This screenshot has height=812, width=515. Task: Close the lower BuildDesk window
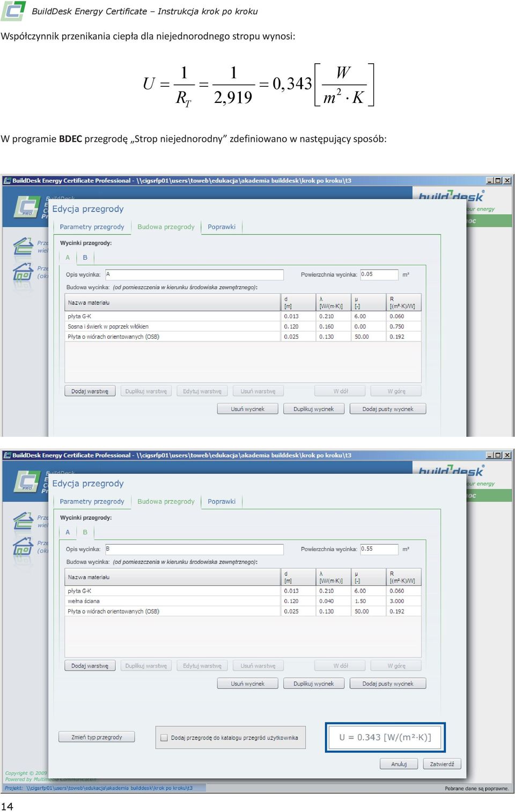(x=507, y=455)
